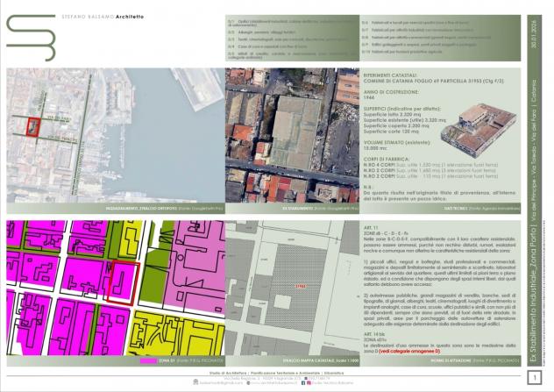Open the magenta and yellow zoning map
554x392 pixels.
116,288
